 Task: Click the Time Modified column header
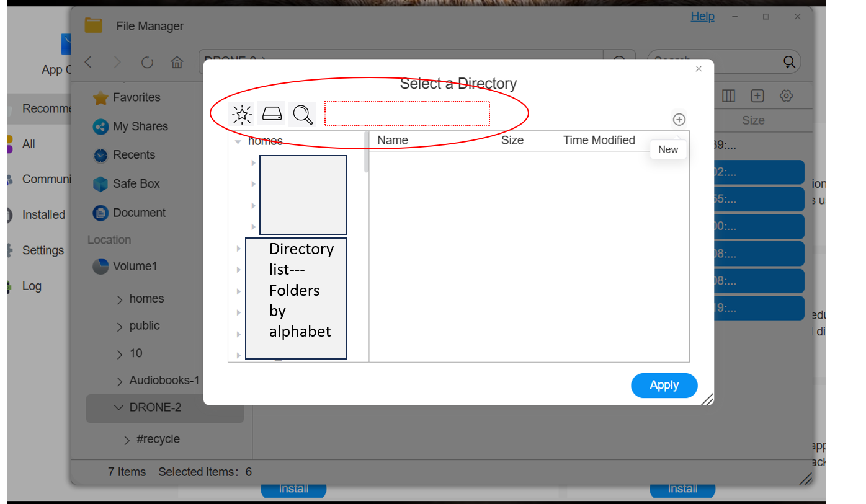click(x=599, y=140)
